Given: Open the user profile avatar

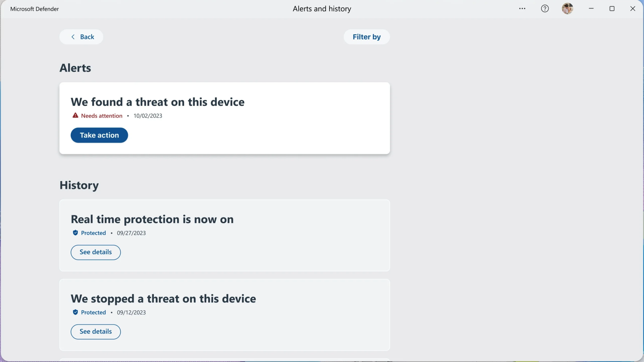Looking at the screenshot, I should 568,9.
